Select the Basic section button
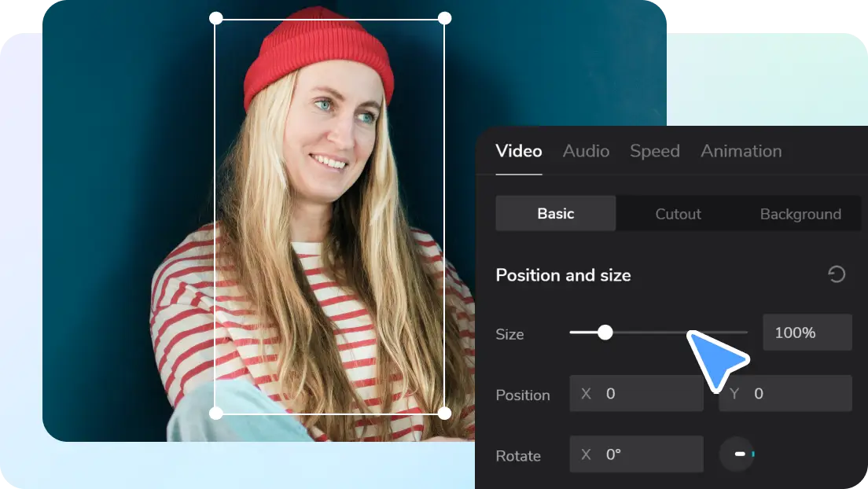The image size is (868, 489). tap(555, 214)
